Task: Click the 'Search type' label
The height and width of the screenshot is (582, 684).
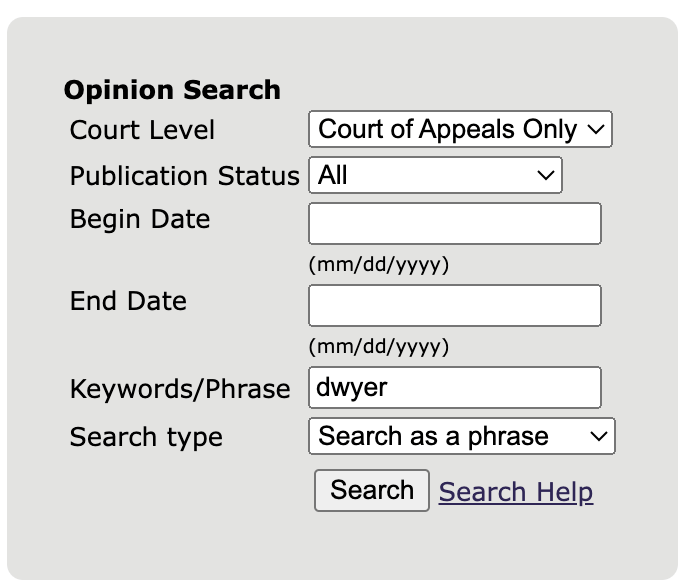Action: coord(146,437)
